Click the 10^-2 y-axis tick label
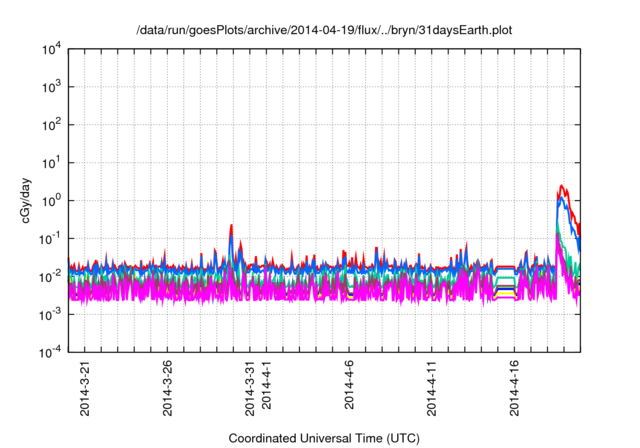Screen dimensions: 640x448 (x=52, y=276)
